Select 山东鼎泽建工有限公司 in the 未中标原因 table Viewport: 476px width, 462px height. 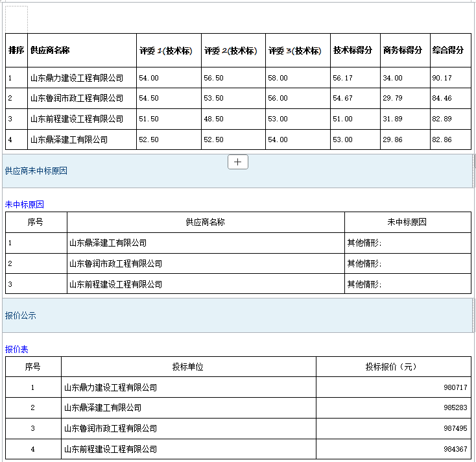pos(108,243)
